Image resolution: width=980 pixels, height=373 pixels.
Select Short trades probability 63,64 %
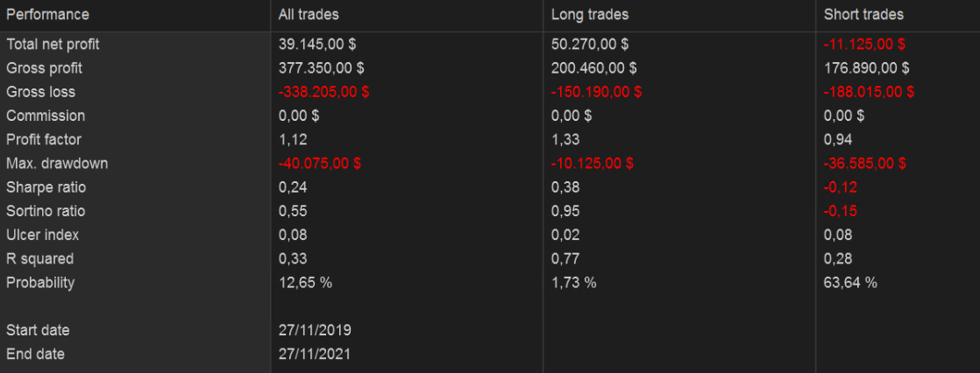click(850, 283)
